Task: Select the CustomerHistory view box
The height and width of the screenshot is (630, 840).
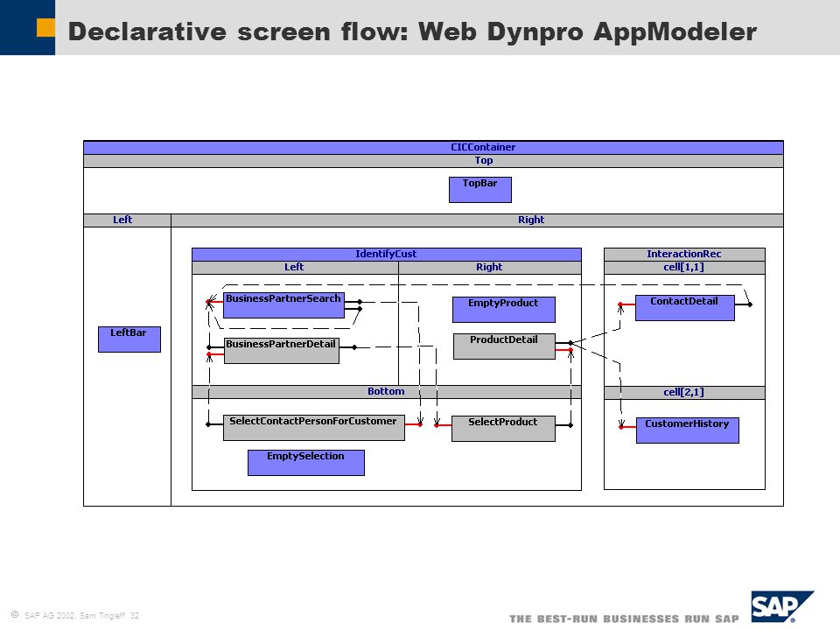Action: pyautogui.click(x=688, y=430)
